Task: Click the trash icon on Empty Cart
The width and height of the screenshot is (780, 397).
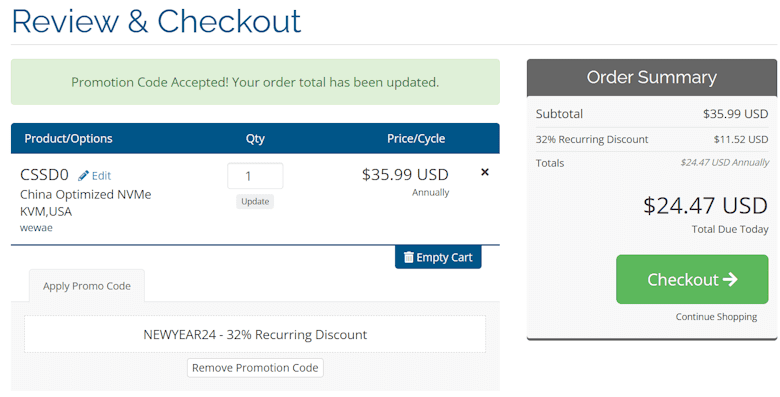Action: (408, 257)
